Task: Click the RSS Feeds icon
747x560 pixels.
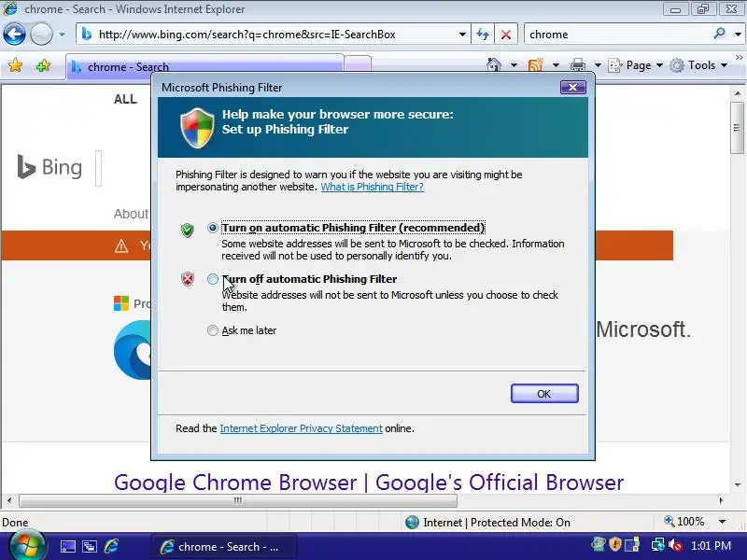Action: 535,64
